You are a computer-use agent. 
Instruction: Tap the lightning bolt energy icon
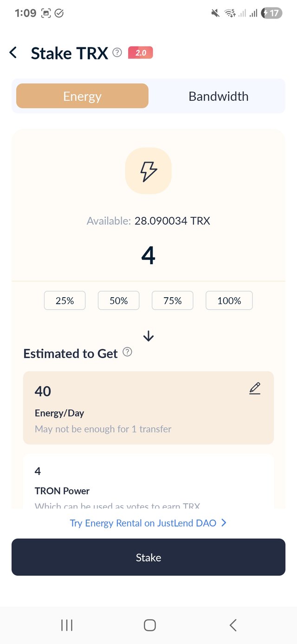click(x=148, y=171)
